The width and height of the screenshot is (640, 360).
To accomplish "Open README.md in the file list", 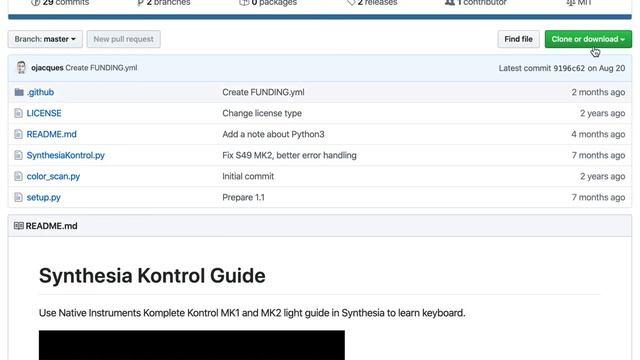I will point(51,134).
